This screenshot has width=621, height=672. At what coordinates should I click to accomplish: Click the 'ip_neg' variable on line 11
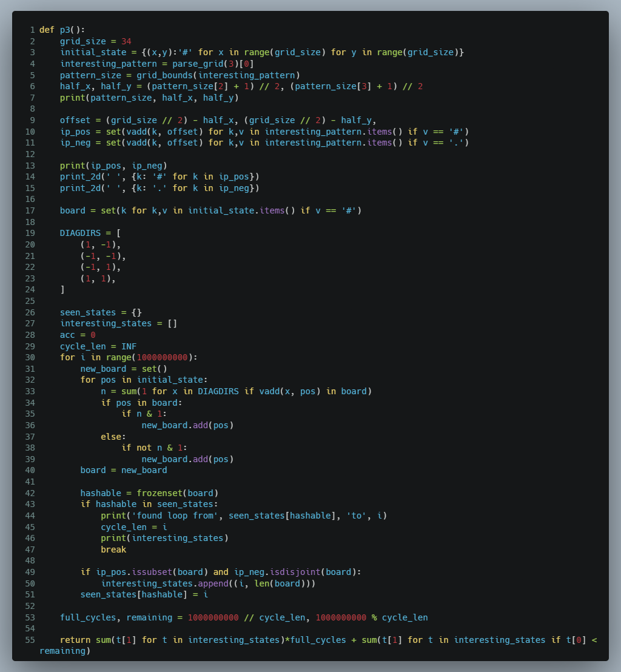point(75,143)
